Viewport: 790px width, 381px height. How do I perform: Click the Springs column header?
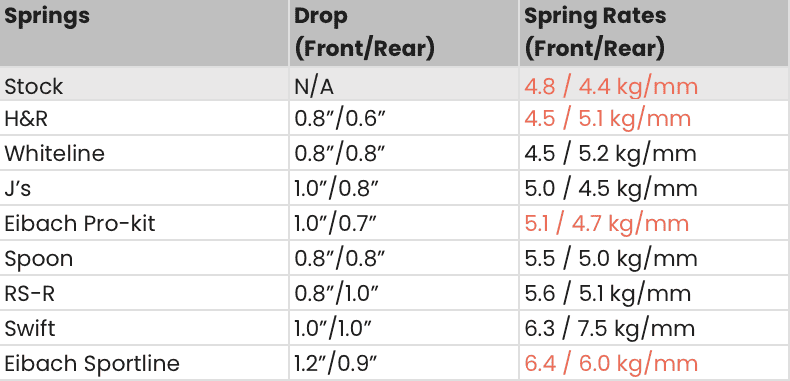144,33
